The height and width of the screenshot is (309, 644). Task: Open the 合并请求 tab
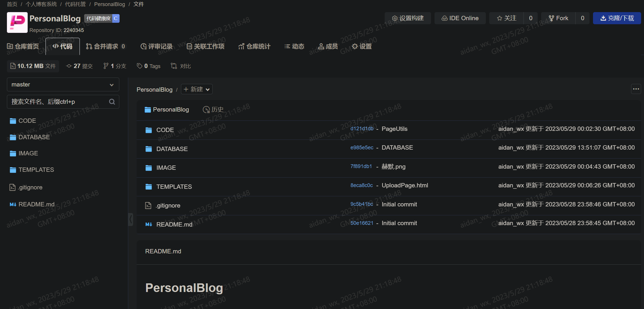pyautogui.click(x=105, y=46)
